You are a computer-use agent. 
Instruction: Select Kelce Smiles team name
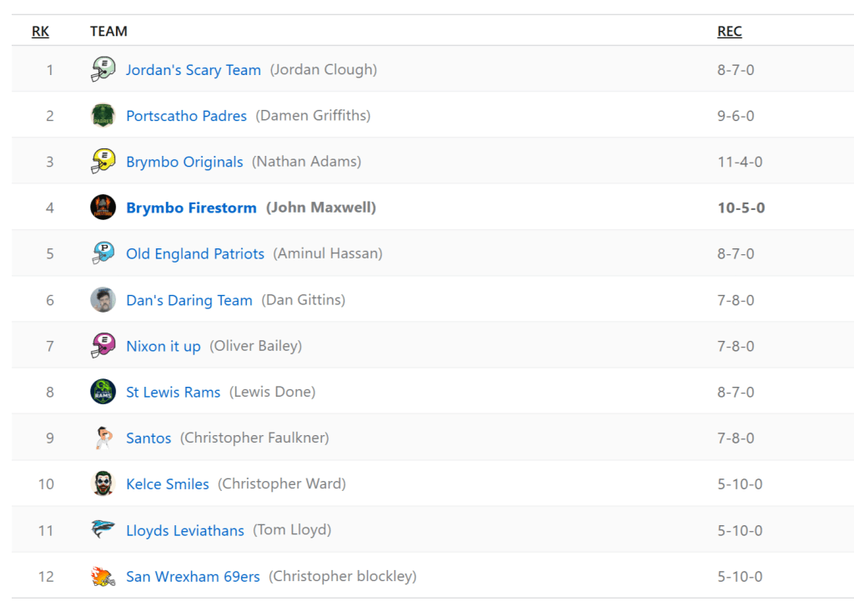point(168,483)
